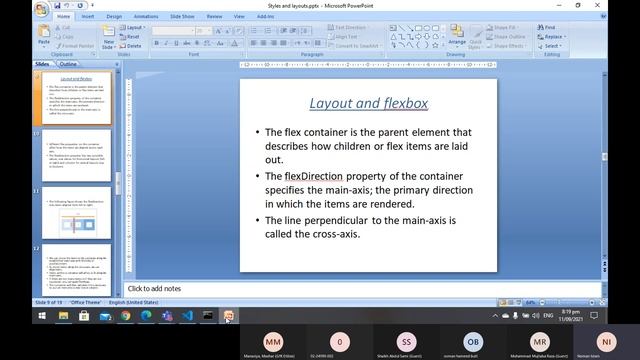Screen dimensions: 640x360
Task: Open the Review ribbon tab
Action: (x=214, y=16)
